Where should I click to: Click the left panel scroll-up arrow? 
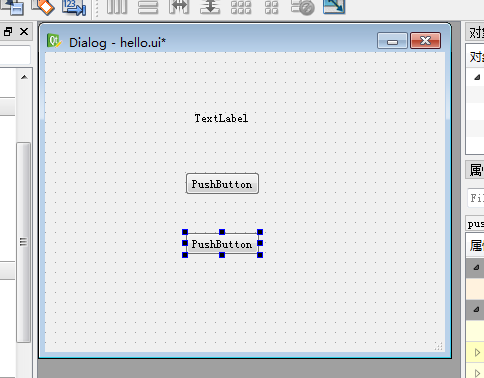tap(24, 77)
